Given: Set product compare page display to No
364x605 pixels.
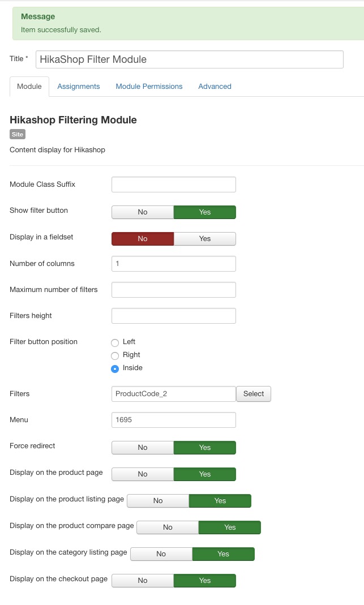Looking at the screenshot, I should tap(168, 527).
